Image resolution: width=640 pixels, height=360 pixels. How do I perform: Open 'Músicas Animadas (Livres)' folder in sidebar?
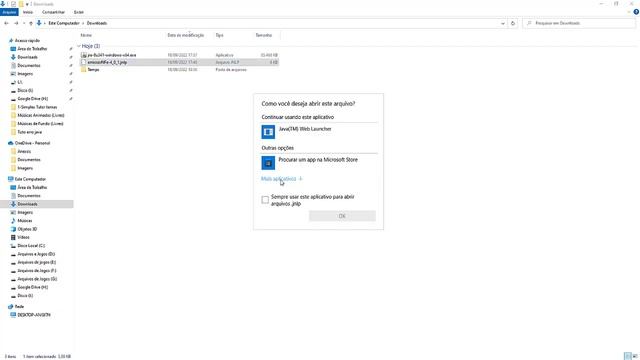(41, 115)
